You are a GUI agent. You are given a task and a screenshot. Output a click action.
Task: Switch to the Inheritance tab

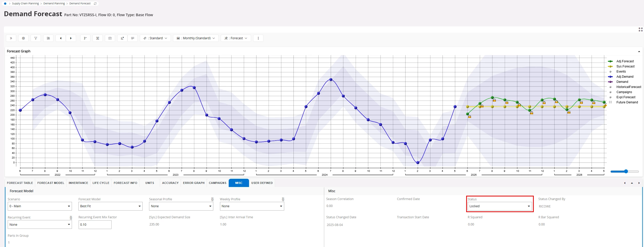coord(78,183)
